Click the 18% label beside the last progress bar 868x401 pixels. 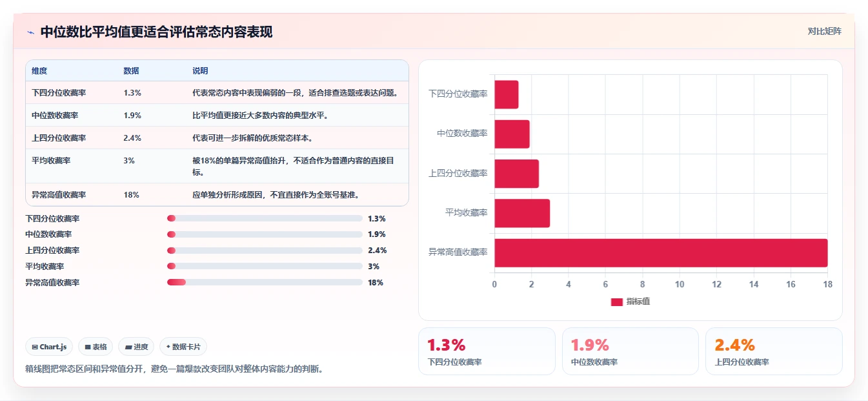(x=376, y=283)
